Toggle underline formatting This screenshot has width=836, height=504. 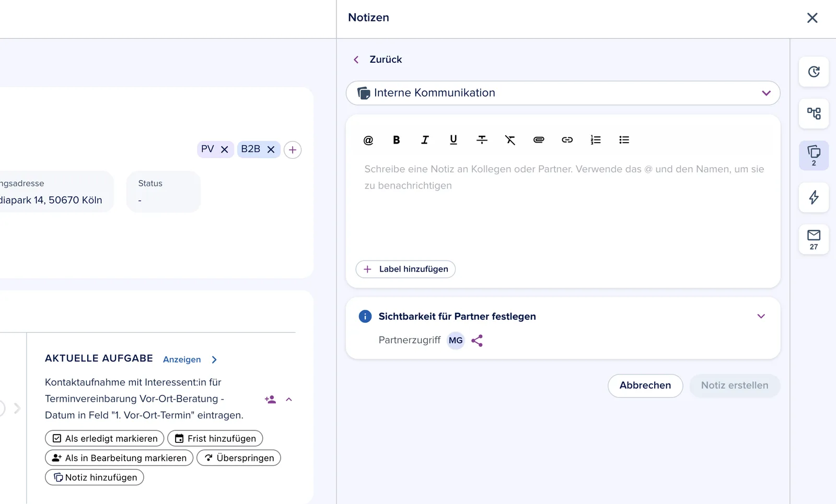point(454,140)
